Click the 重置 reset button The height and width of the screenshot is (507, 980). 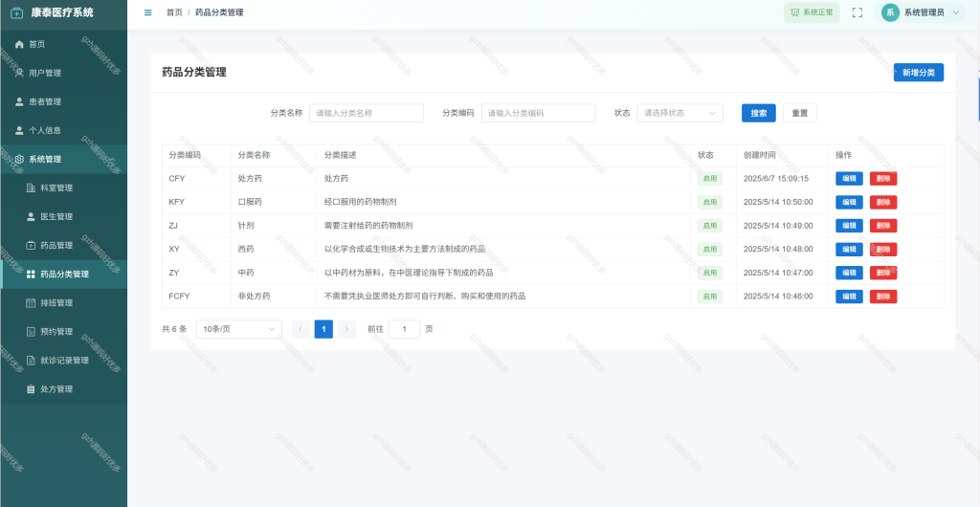pyautogui.click(x=800, y=113)
